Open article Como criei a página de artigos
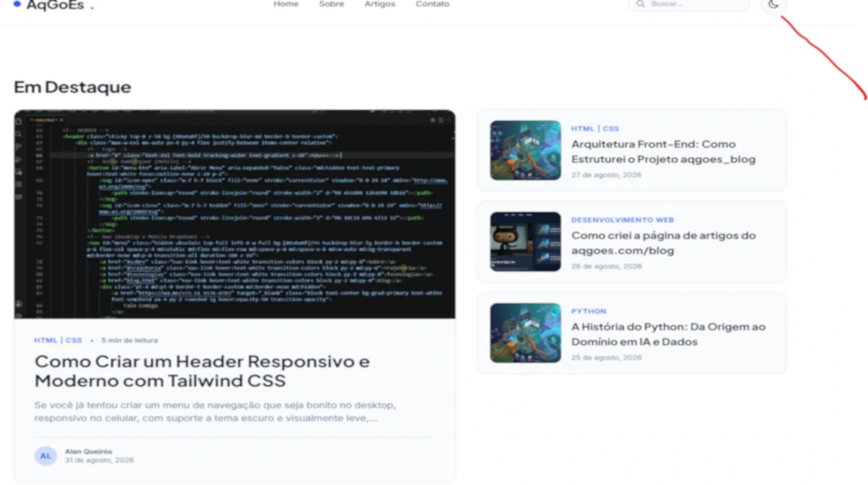 (663, 243)
